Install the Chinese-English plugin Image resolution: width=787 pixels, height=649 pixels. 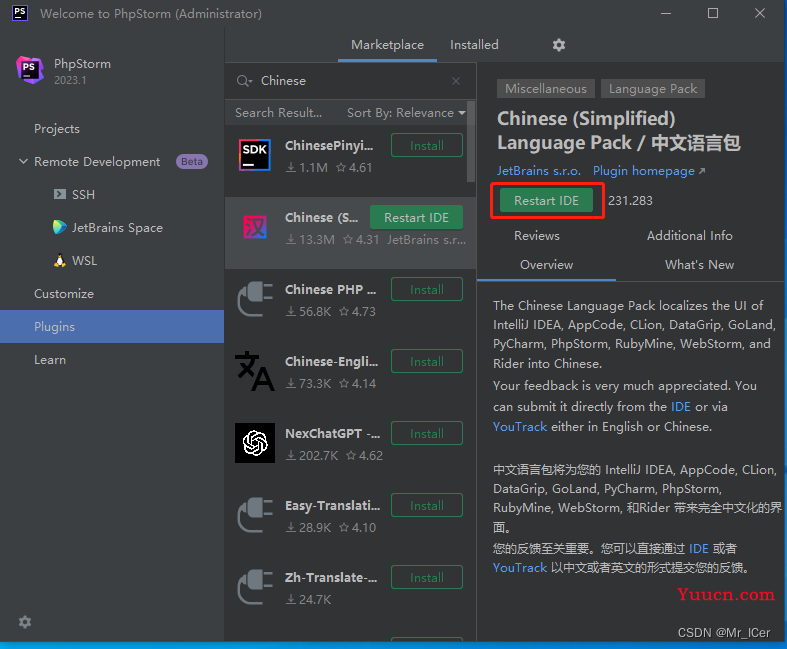tap(427, 361)
